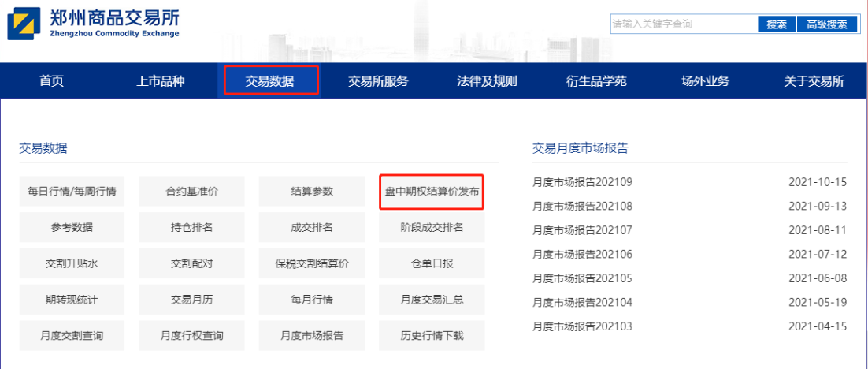Open the 持仓排名 tile
The image size is (868, 369).
(x=192, y=227)
